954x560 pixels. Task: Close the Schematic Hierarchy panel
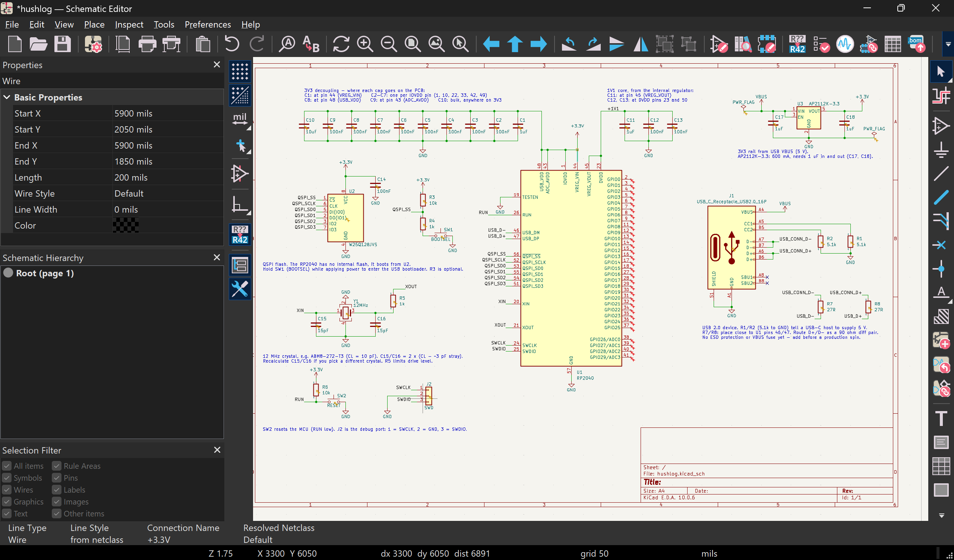click(x=217, y=258)
